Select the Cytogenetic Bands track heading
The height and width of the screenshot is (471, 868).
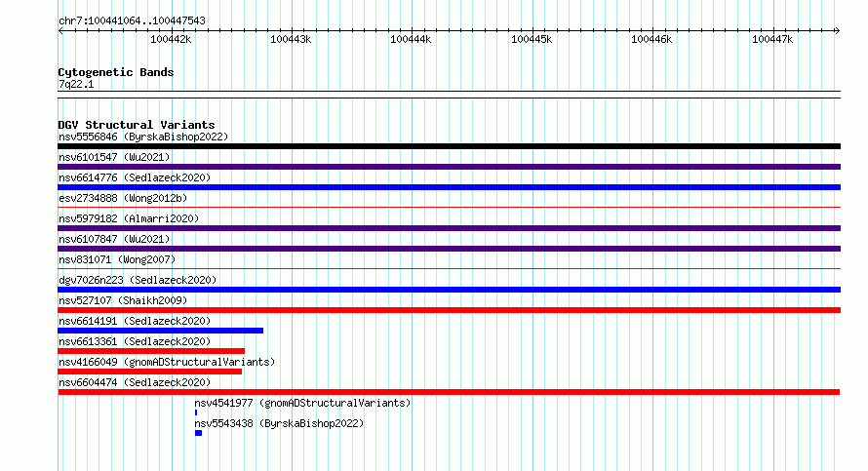tap(116, 72)
